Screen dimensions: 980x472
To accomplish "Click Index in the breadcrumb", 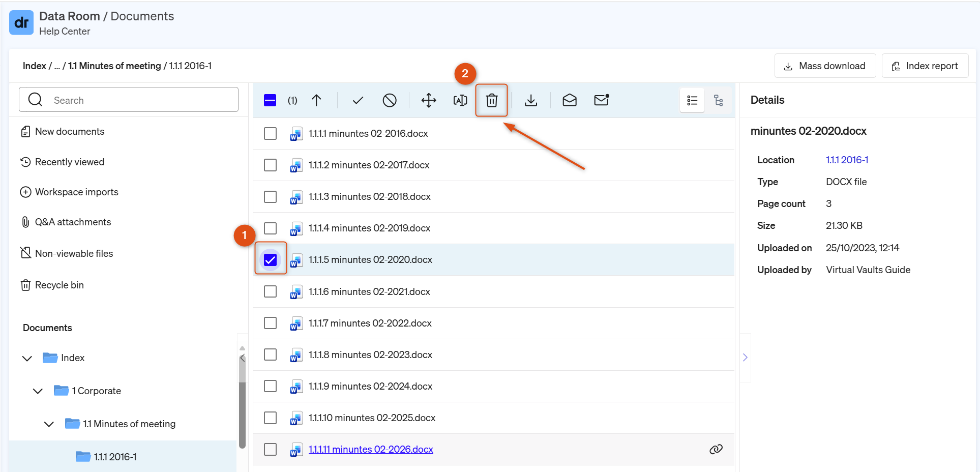I will pyautogui.click(x=34, y=66).
